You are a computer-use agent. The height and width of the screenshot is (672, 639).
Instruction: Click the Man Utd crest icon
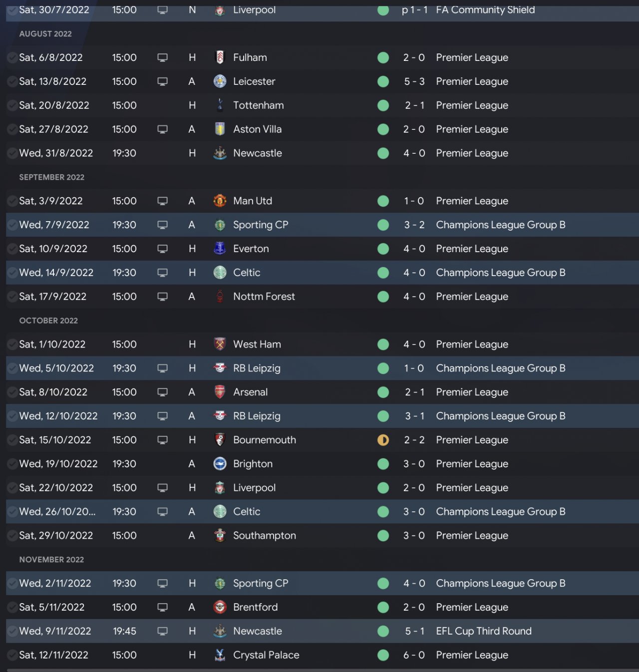[220, 201]
